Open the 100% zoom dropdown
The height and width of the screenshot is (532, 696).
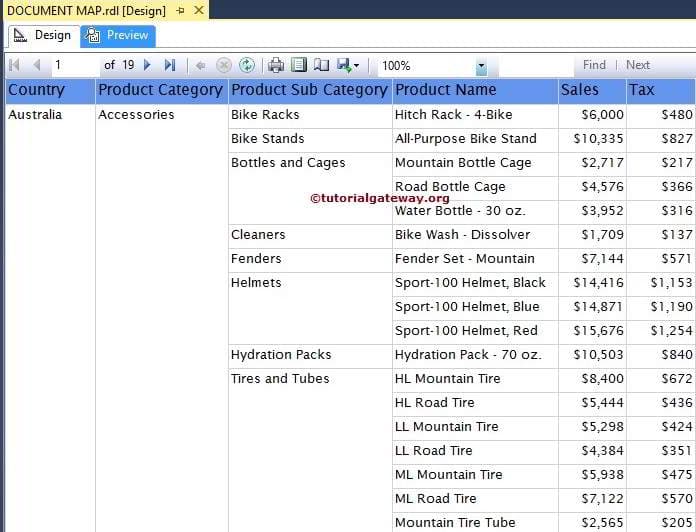(x=481, y=67)
